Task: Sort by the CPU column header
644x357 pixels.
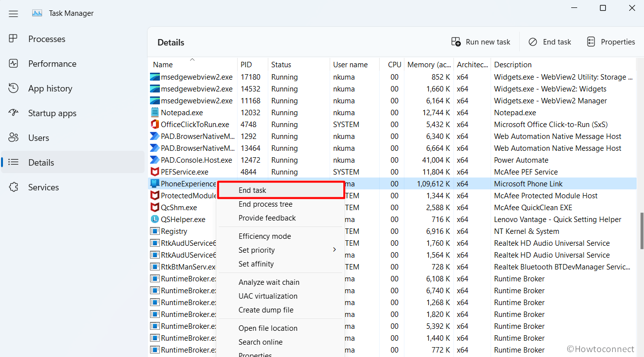Action: tap(395, 65)
